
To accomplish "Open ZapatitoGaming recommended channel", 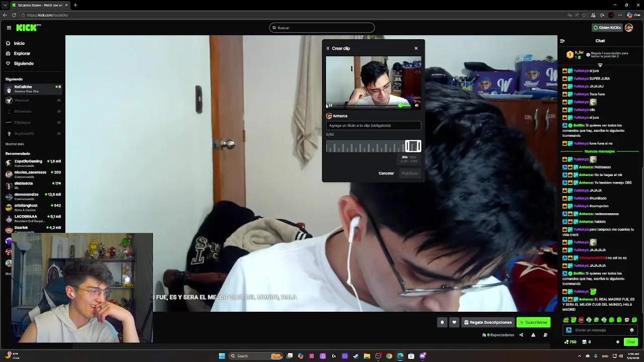I will coord(33,163).
